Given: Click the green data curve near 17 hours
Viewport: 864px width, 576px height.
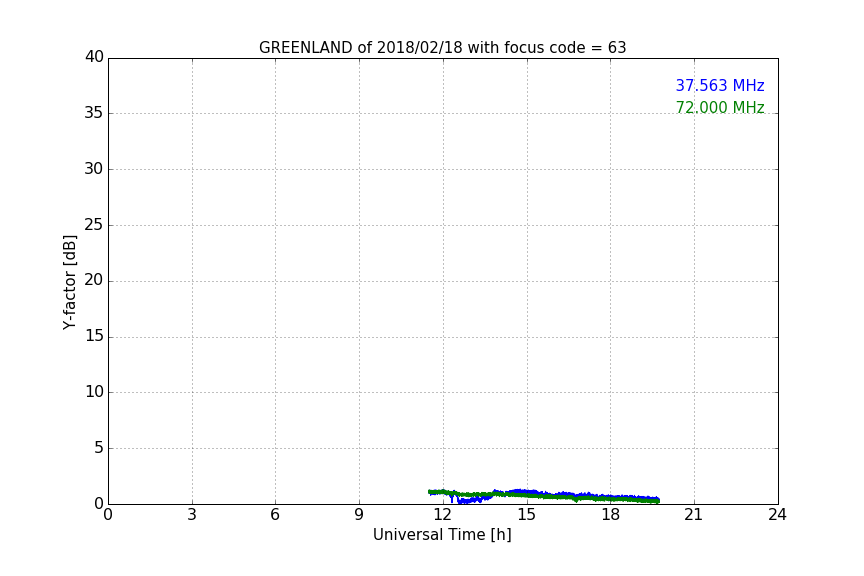Looking at the screenshot, I should 583,497.
